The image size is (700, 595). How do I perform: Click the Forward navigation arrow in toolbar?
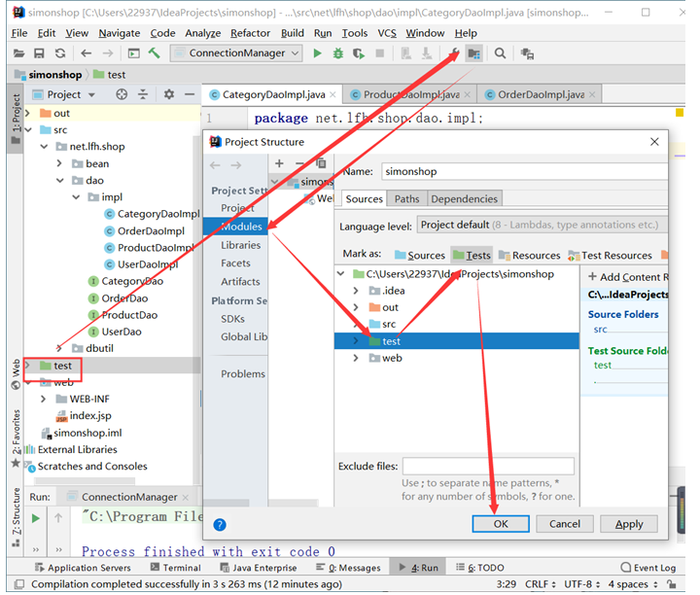coord(108,53)
